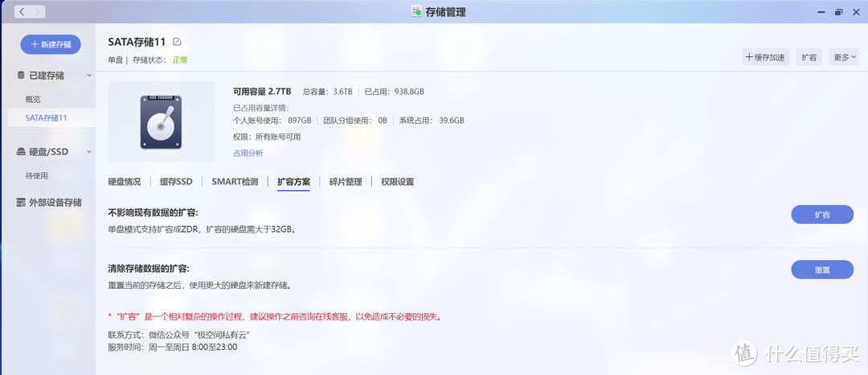Screen dimensions: 868x375
Task: Close the 存储管理 window
Action: pyautogui.click(x=855, y=11)
